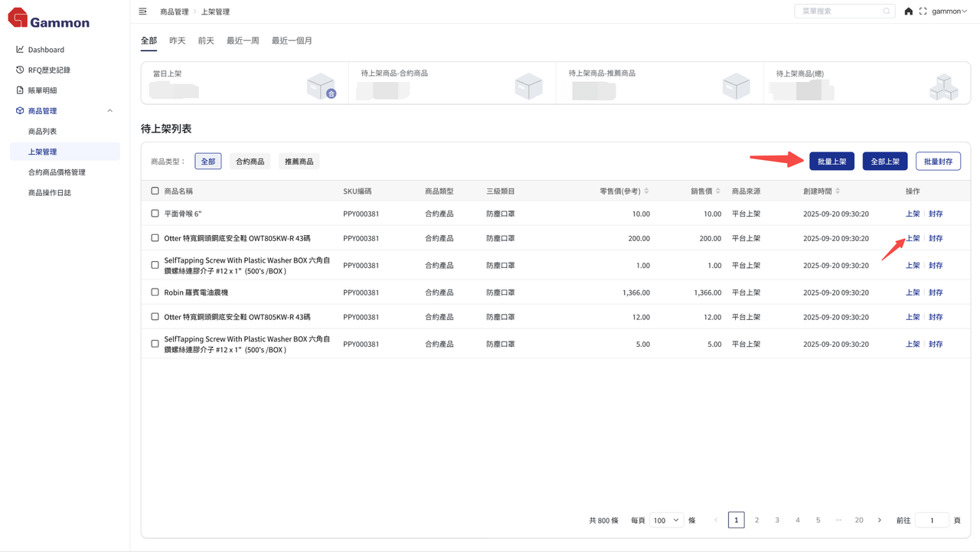Click the sidebar collapse hamburger icon
The image size is (980, 552).
click(x=143, y=11)
